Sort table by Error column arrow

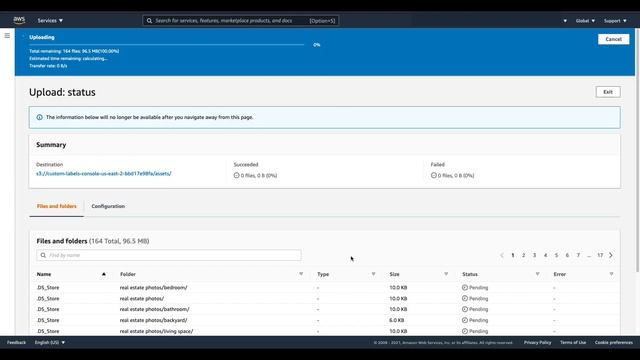pyautogui.click(x=611, y=274)
